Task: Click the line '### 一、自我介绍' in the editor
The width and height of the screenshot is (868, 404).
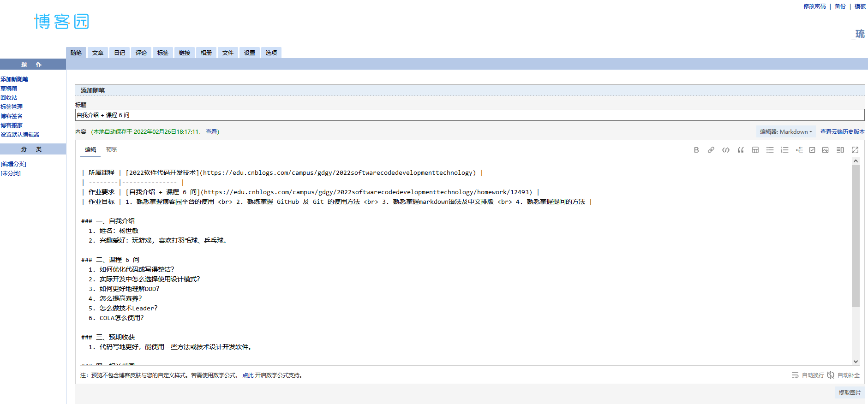Action: tap(108, 221)
